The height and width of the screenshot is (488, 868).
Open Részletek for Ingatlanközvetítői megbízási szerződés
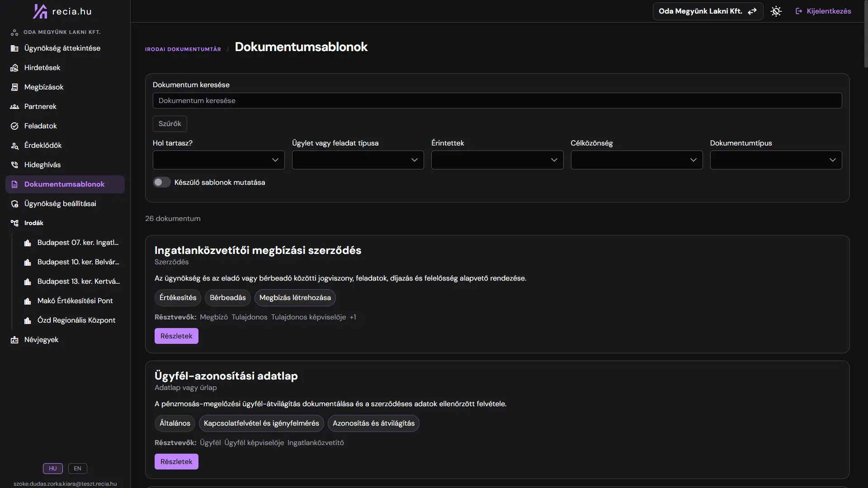(x=176, y=336)
